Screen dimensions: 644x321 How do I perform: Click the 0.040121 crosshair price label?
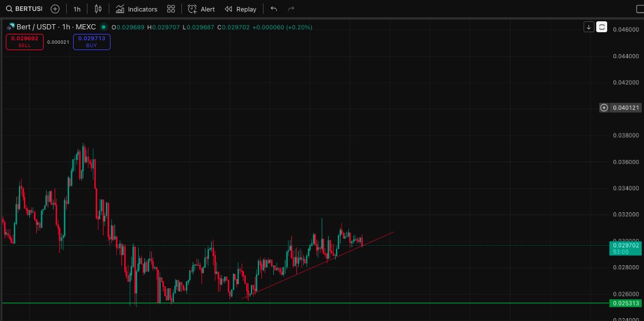(626, 108)
